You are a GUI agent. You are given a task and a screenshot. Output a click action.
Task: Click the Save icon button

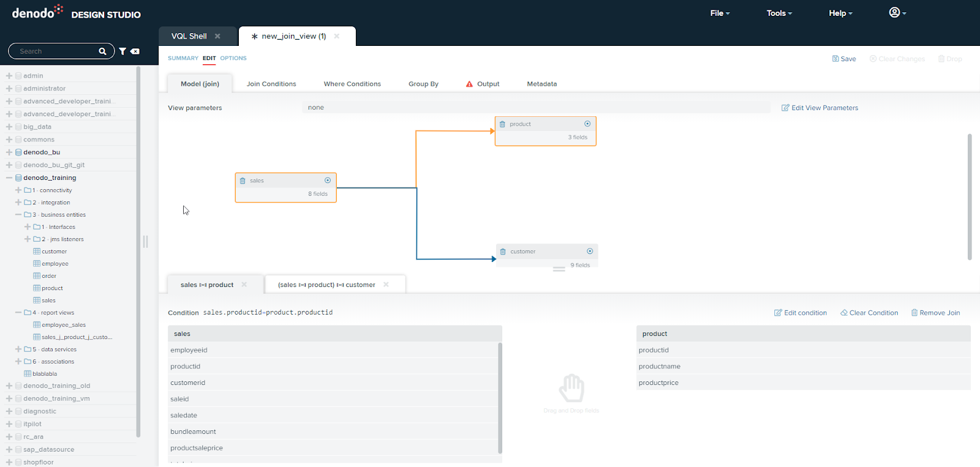[x=844, y=59]
